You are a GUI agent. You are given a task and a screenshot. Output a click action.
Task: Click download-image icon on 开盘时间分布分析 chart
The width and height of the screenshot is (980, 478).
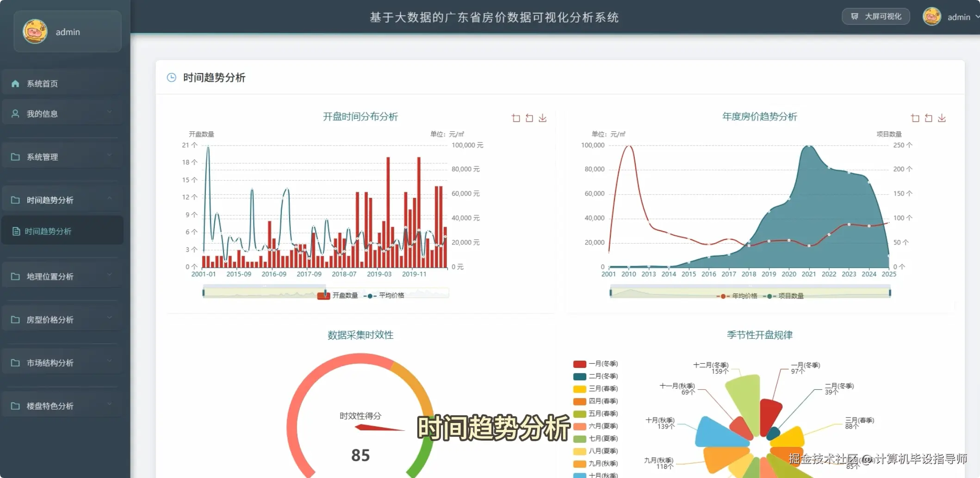[x=543, y=118]
